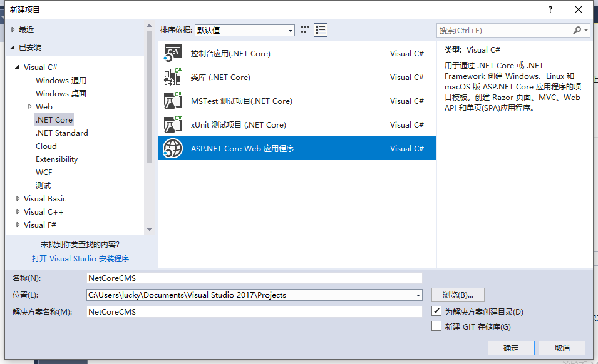Switch to small icons grid view
598x364 pixels.
(x=305, y=30)
